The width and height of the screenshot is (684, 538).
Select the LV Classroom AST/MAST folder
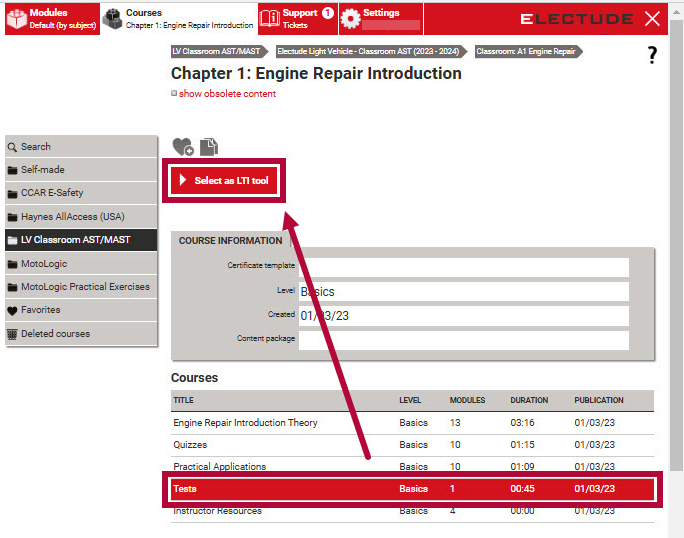coord(81,240)
